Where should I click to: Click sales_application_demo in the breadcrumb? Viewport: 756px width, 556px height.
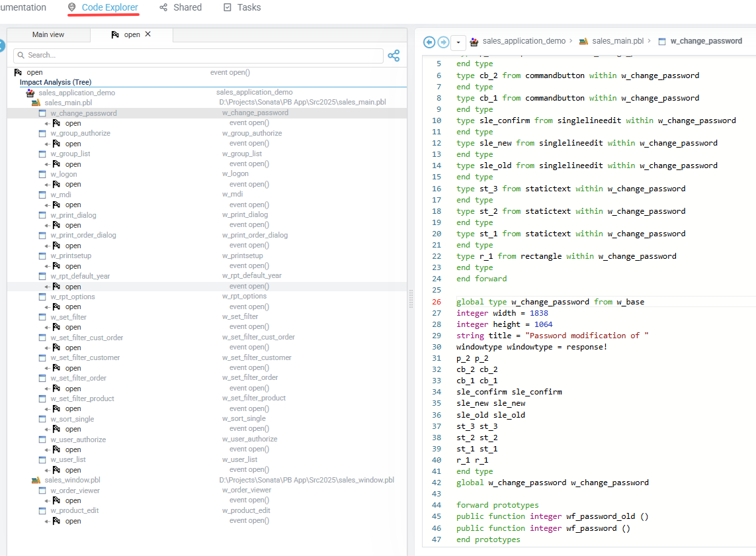coord(524,41)
